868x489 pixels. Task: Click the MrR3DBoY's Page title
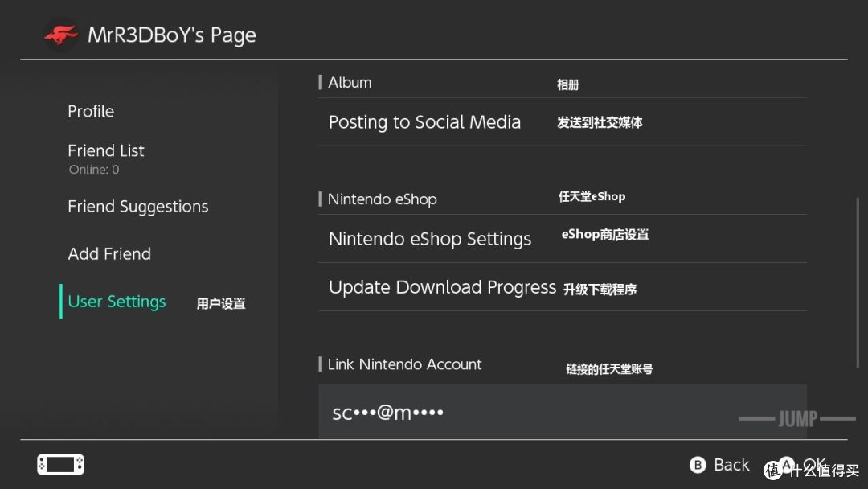tap(172, 35)
